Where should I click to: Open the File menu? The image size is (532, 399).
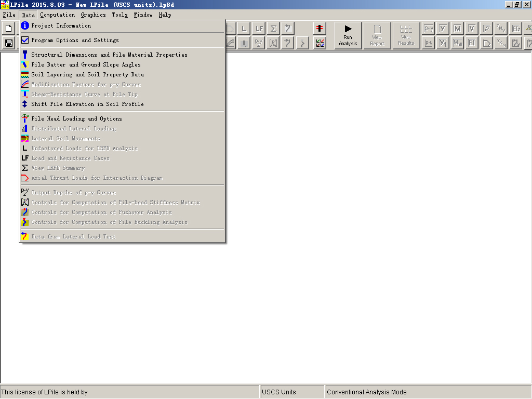9,15
